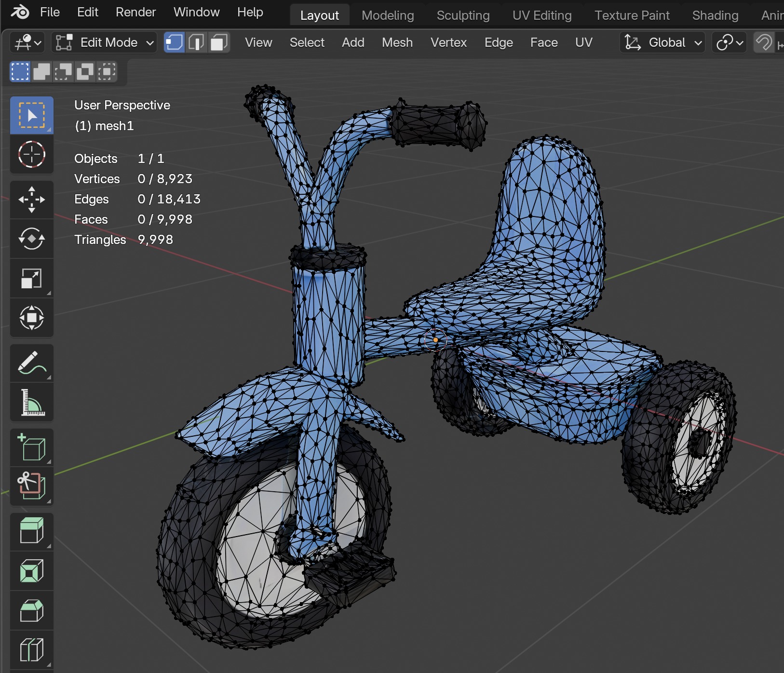This screenshot has width=784, height=673.
Task: Open the View menu in viewport header
Action: pyautogui.click(x=258, y=43)
